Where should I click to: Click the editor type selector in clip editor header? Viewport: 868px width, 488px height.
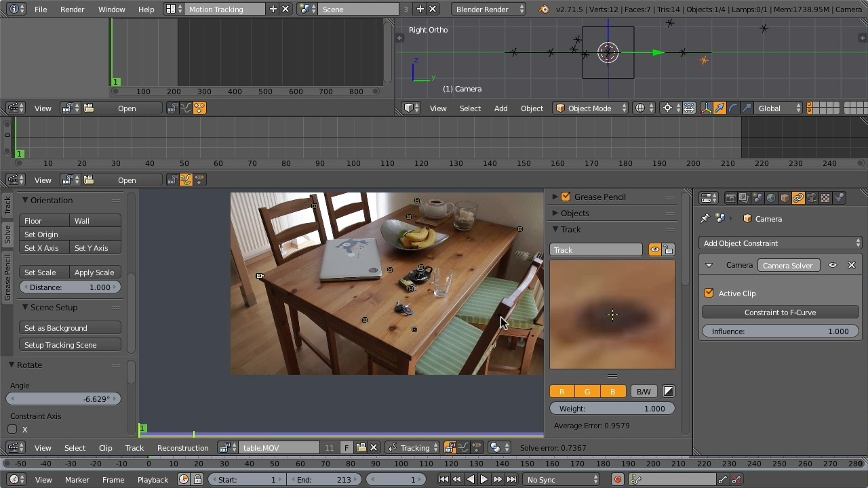(15, 447)
